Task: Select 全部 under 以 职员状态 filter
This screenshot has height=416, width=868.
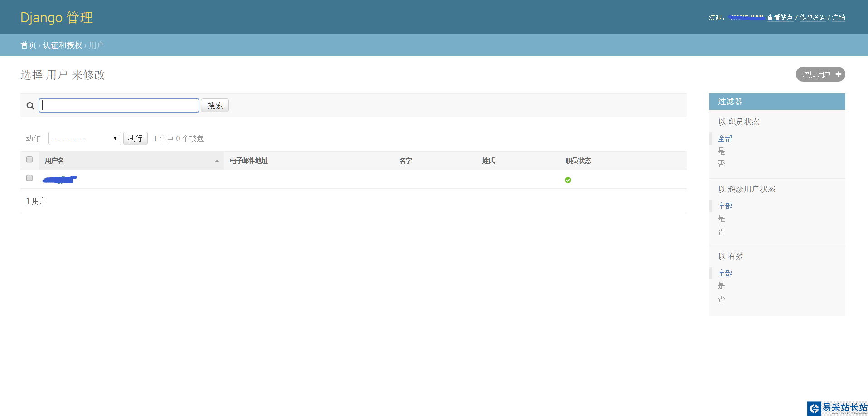Action: 725,138
